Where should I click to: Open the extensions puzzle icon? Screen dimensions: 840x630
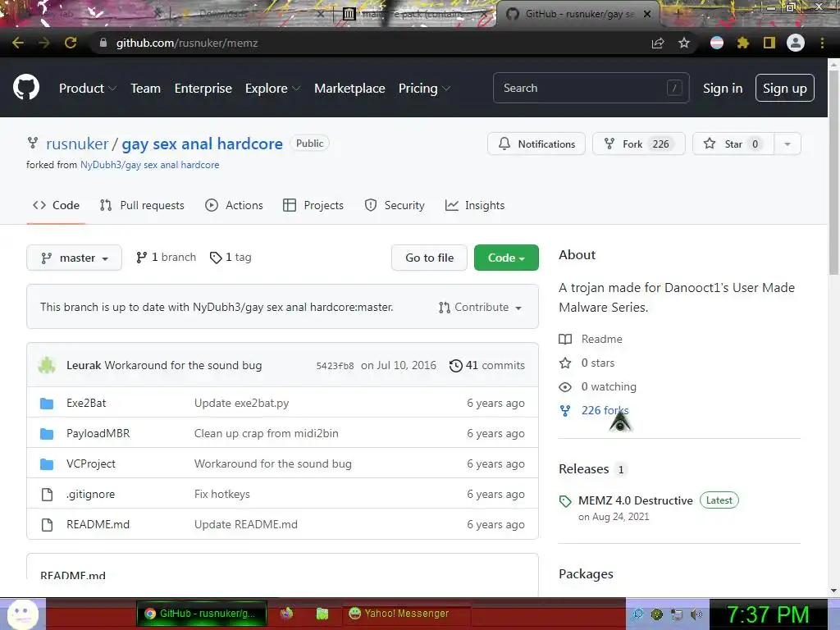(742, 43)
